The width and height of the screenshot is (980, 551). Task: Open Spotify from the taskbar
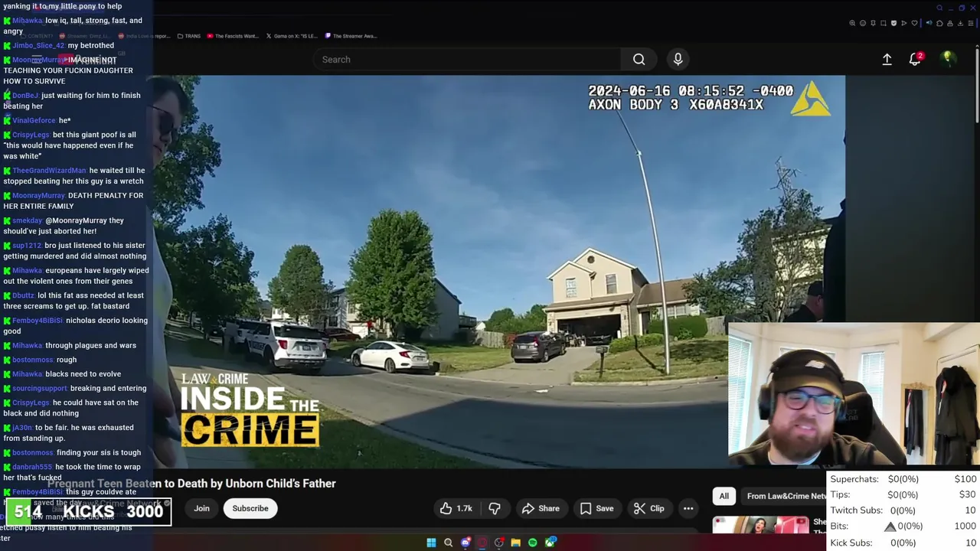click(532, 543)
